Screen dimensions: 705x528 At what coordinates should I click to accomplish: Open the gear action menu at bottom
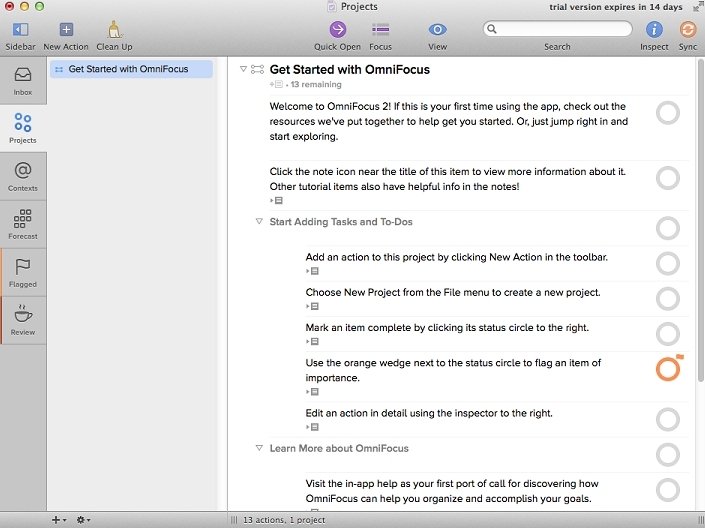click(x=84, y=520)
